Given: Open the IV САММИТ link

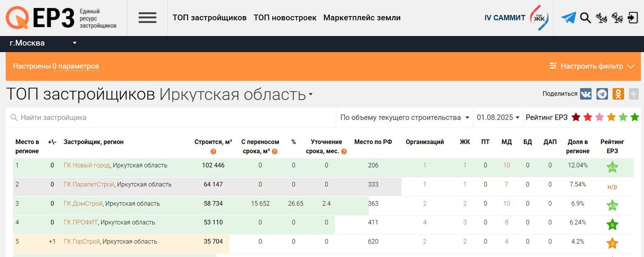Looking at the screenshot, I should [504, 18].
